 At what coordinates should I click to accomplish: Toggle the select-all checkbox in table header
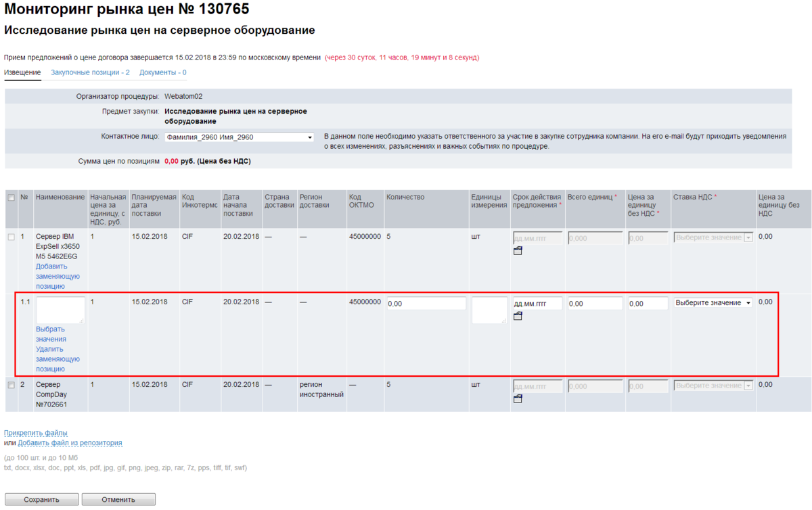[11, 198]
